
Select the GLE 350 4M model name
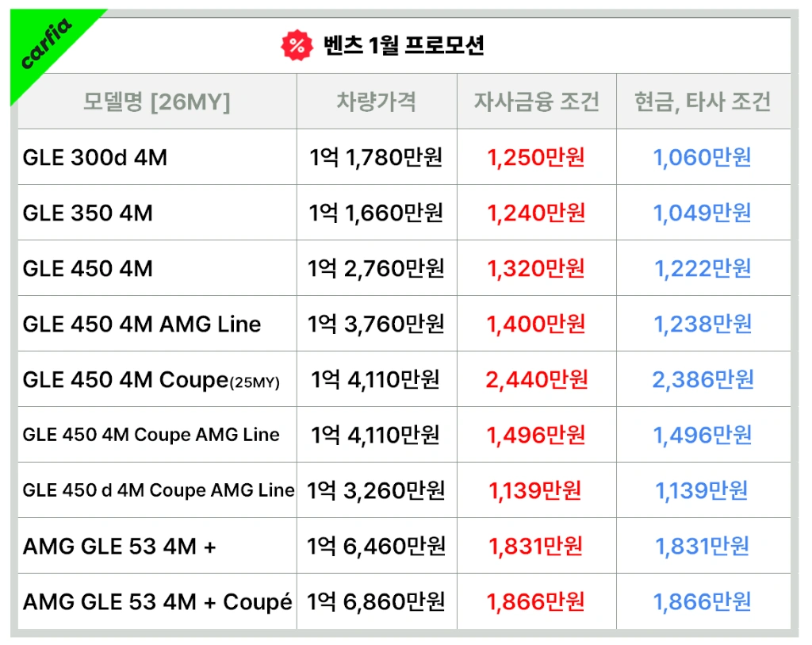[88, 213]
